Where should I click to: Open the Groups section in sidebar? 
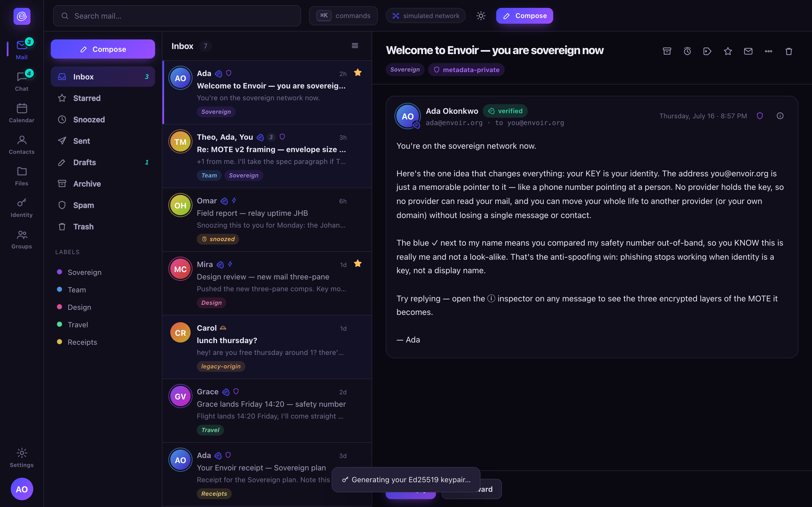point(22,239)
